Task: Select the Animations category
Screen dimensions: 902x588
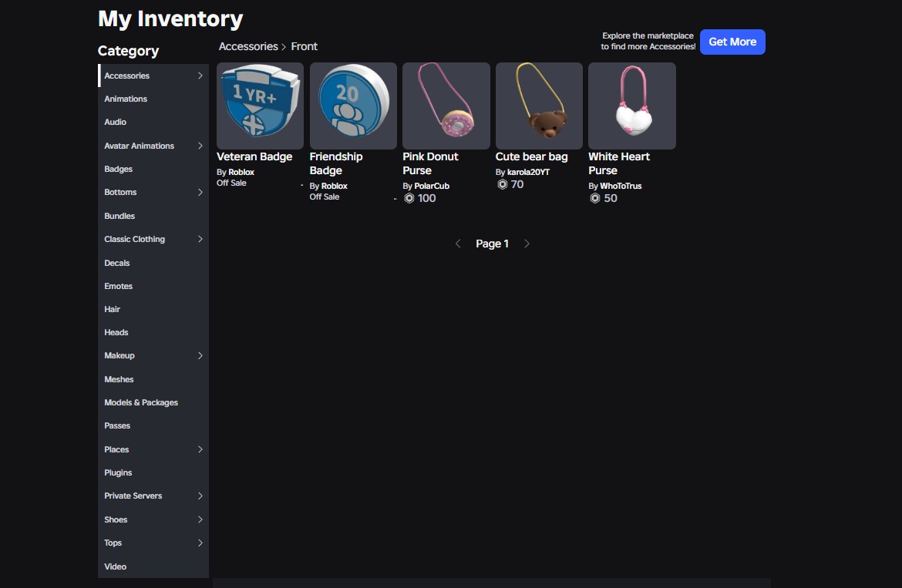Action: [x=153, y=99]
